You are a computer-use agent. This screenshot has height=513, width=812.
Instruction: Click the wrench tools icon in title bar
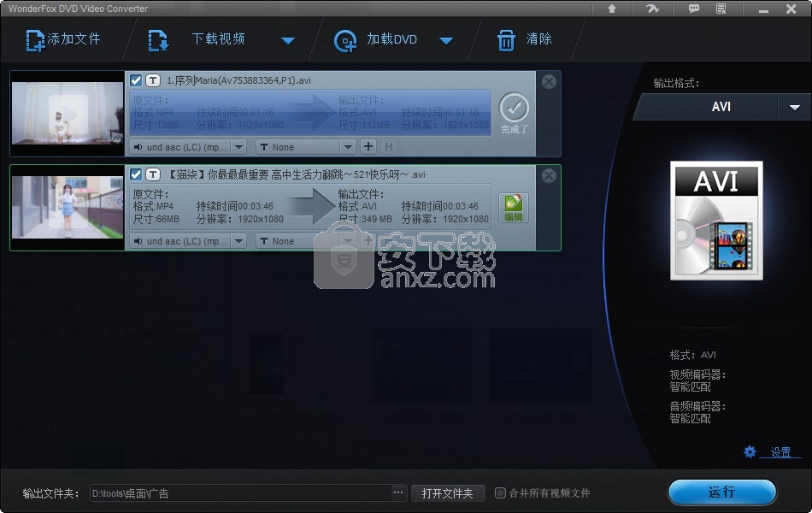[652, 9]
